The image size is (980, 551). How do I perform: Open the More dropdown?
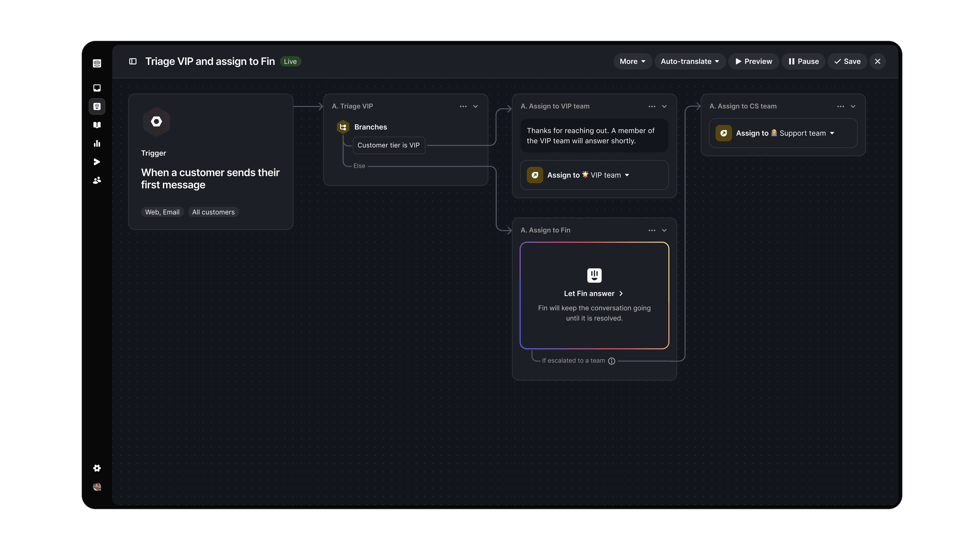(x=632, y=61)
